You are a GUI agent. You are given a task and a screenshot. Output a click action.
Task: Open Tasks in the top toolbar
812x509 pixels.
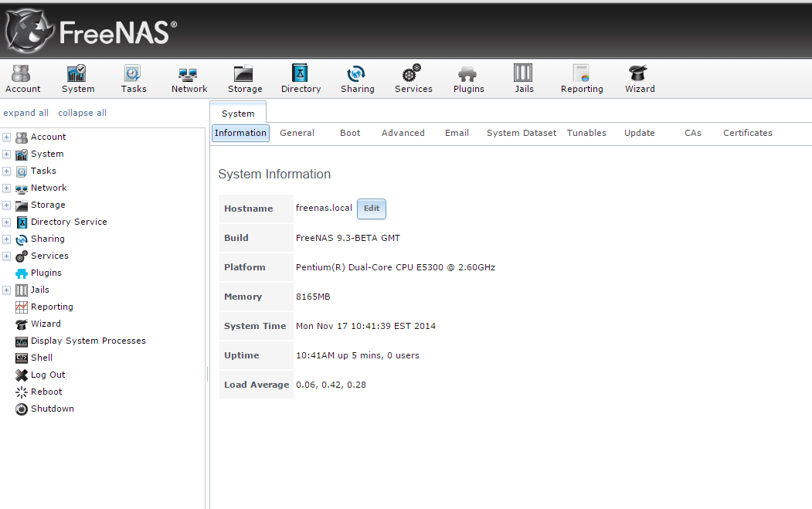click(134, 79)
